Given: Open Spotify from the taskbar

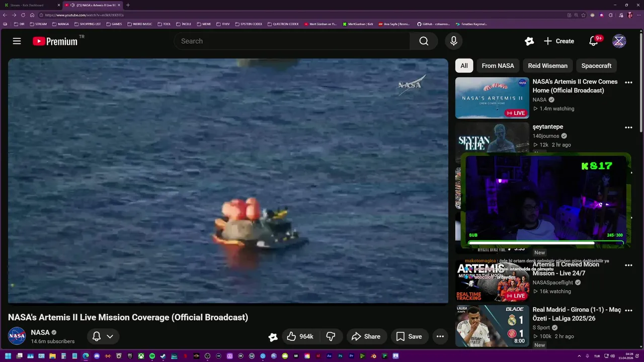Looking at the screenshot, I should click(x=152, y=356).
